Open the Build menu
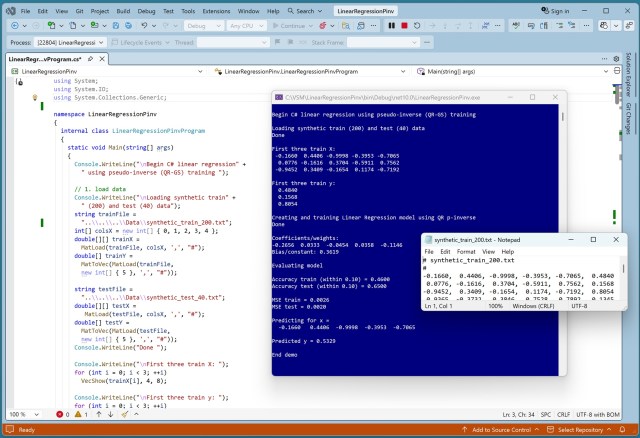640x438 pixels. coord(123,9)
